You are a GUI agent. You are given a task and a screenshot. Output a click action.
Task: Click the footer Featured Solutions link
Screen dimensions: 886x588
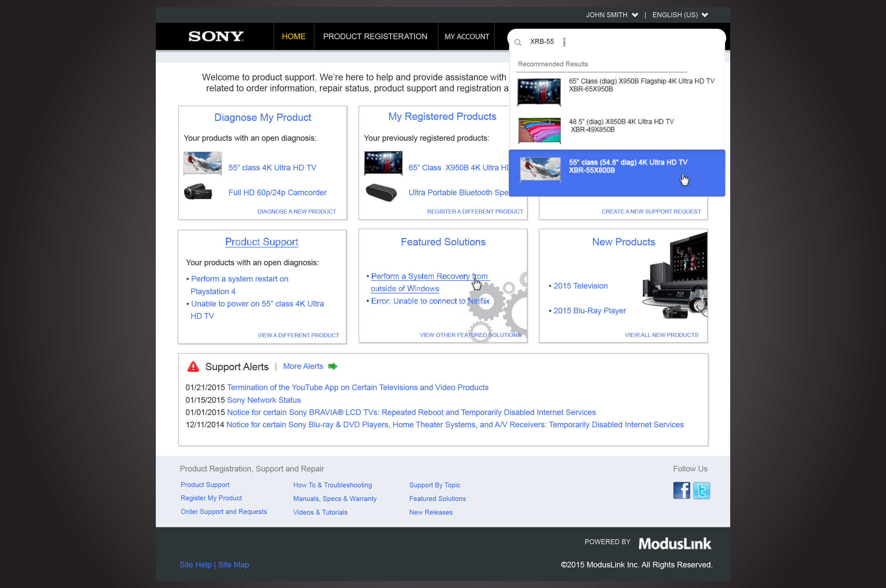pos(438,498)
